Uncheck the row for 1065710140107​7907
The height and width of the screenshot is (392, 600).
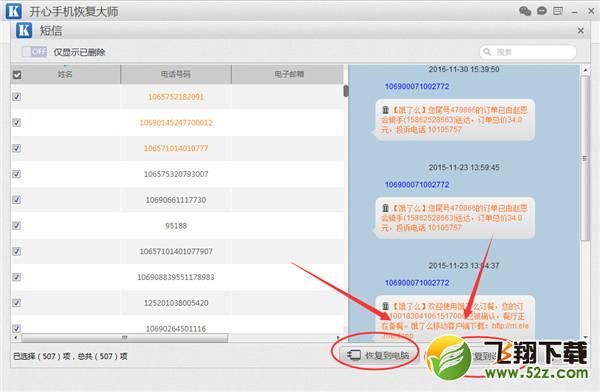pos(16,252)
